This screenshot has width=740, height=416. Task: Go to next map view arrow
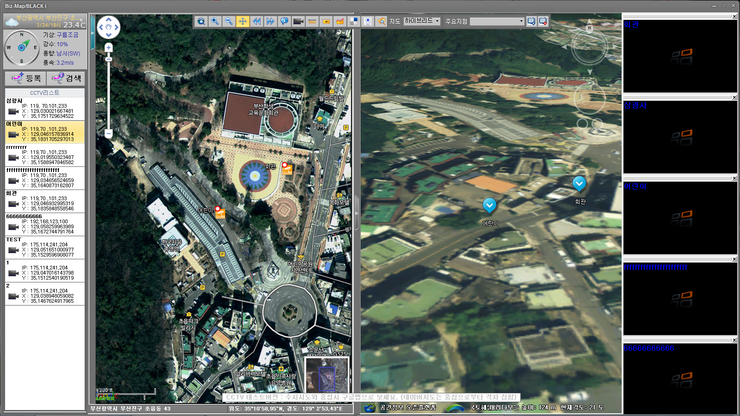[x=271, y=21]
